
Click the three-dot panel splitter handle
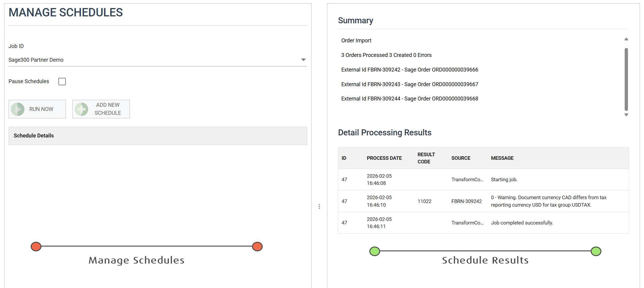pos(319,206)
